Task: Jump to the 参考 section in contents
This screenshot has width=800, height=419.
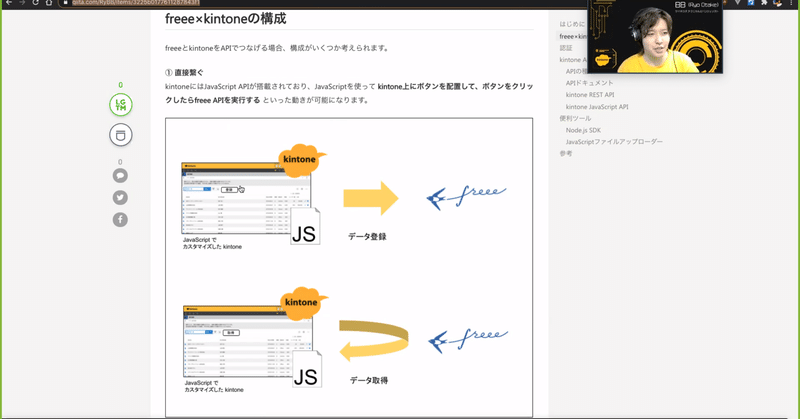Action: [x=566, y=154]
